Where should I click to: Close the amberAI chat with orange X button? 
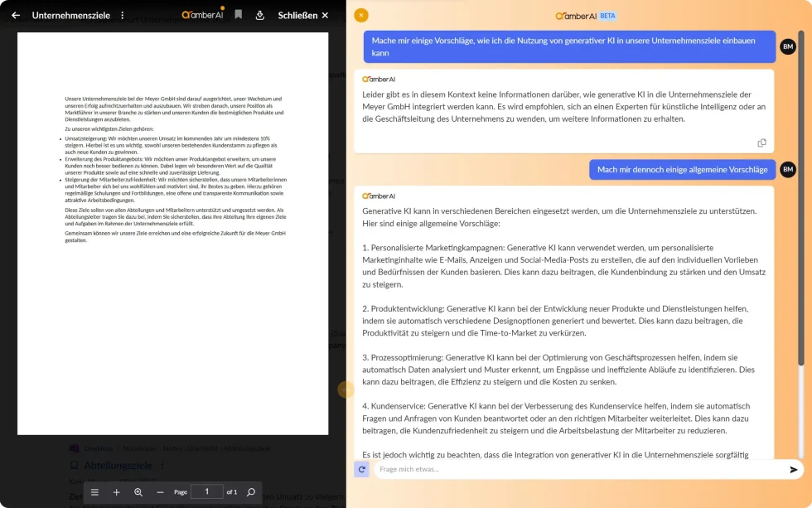click(361, 15)
